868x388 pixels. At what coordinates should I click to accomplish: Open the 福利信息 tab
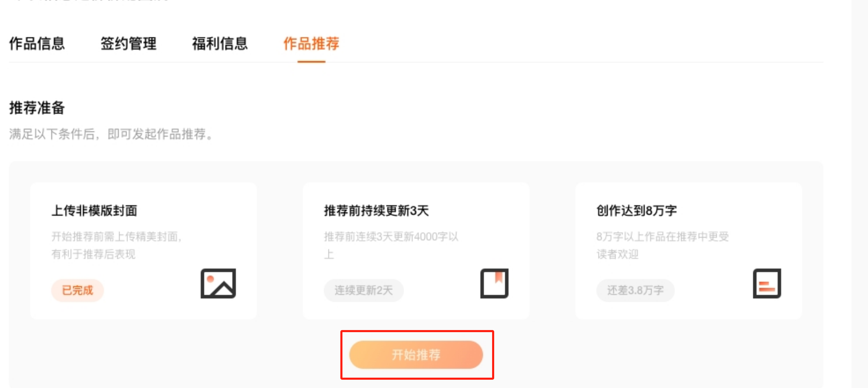pos(220,44)
